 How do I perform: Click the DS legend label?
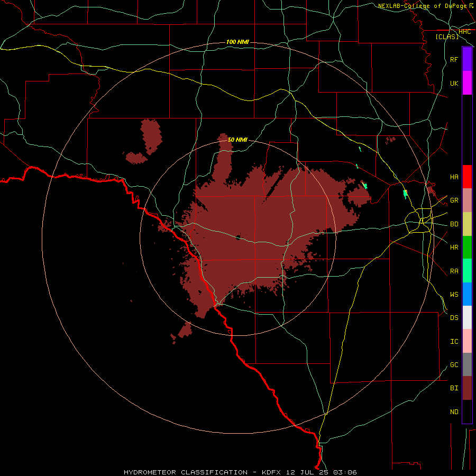(454, 317)
